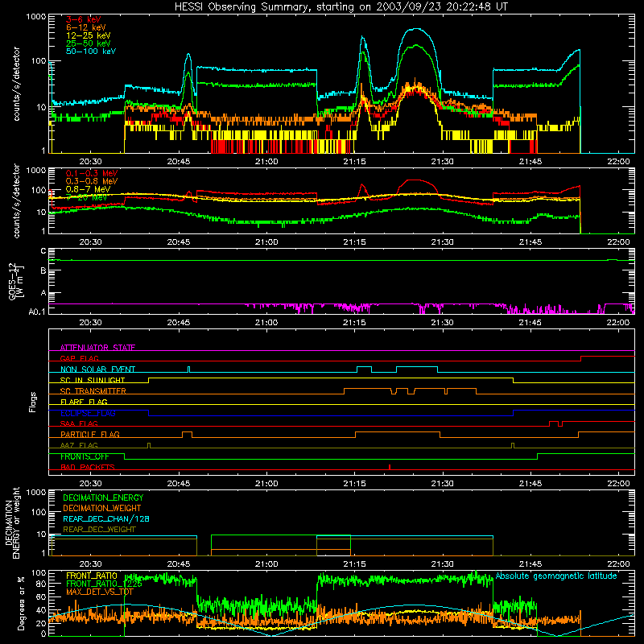The height and width of the screenshot is (644, 644).
Task: Click the A0.1 tick label on GOES axis
Action: tap(37, 312)
